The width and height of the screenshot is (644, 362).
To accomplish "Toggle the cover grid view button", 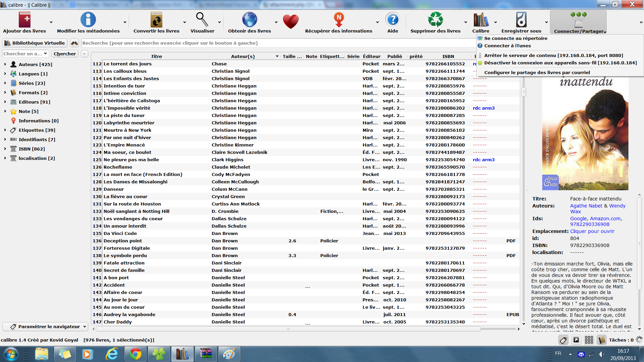I will click(589, 340).
